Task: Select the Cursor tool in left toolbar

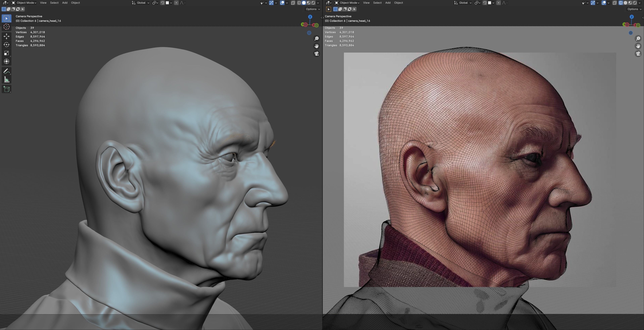Action: (x=7, y=27)
